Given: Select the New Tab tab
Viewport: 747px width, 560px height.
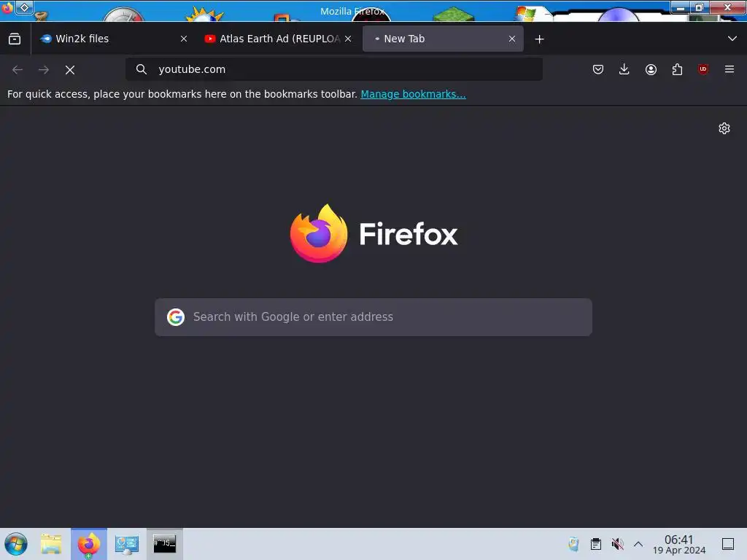Looking at the screenshot, I should tap(443, 39).
